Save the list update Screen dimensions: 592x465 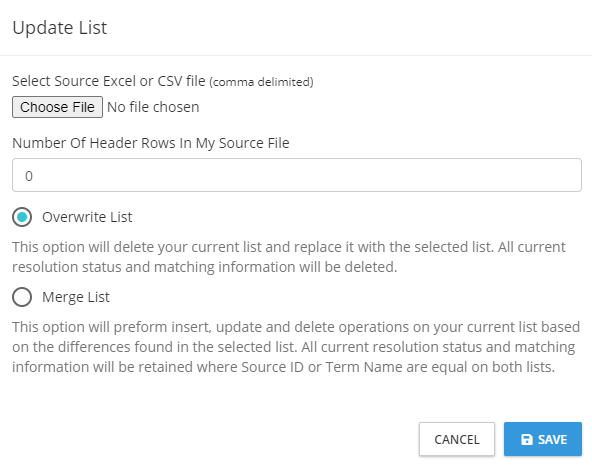pyautogui.click(x=543, y=439)
